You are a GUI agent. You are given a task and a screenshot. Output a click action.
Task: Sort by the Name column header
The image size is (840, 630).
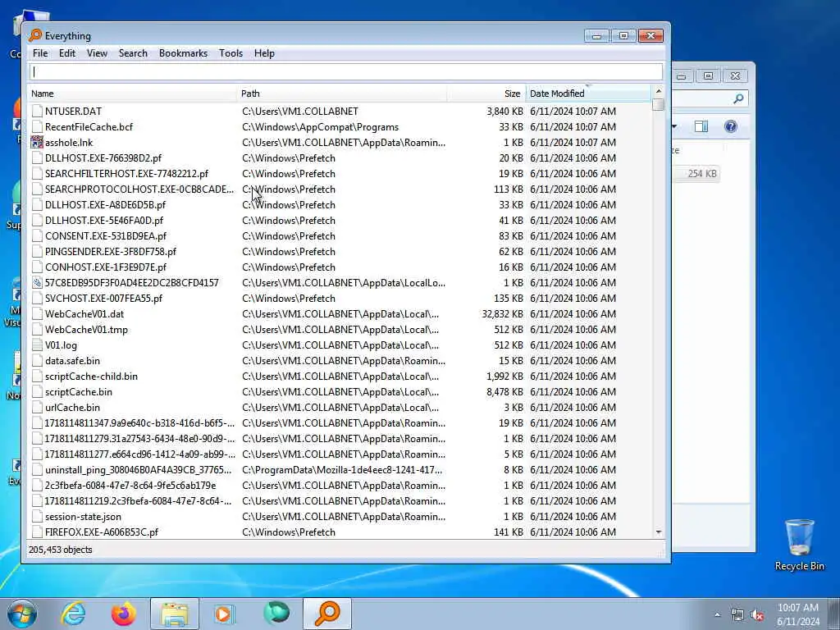[132, 94]
